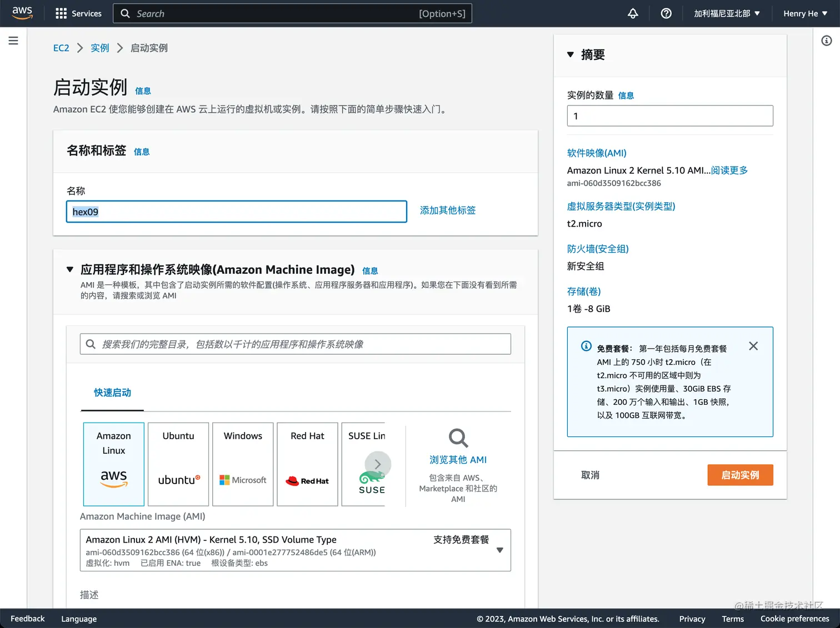Focus the AMI catalog search field

[296, 344]
